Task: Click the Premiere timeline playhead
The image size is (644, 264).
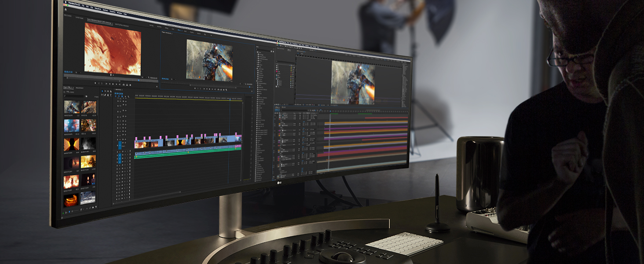Action: tap(230, 100)
